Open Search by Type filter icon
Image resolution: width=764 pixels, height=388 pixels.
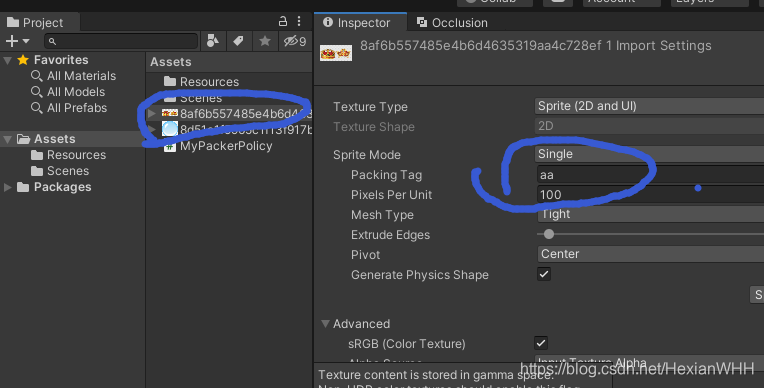[x=212, y=41]
